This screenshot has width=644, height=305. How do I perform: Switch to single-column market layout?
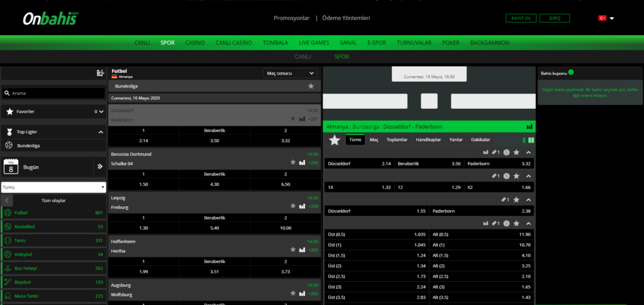point(524,140)
